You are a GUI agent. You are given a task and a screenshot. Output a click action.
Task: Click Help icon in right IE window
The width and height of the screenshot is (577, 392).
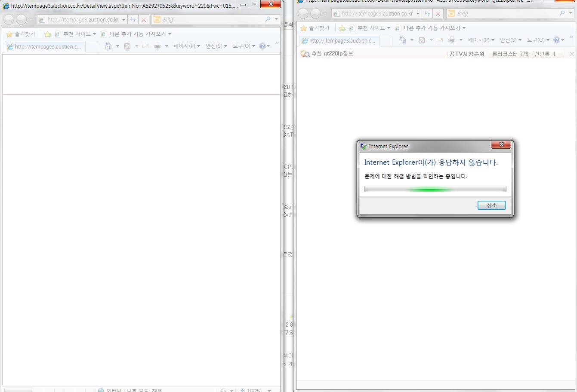(x=557, y=40)
